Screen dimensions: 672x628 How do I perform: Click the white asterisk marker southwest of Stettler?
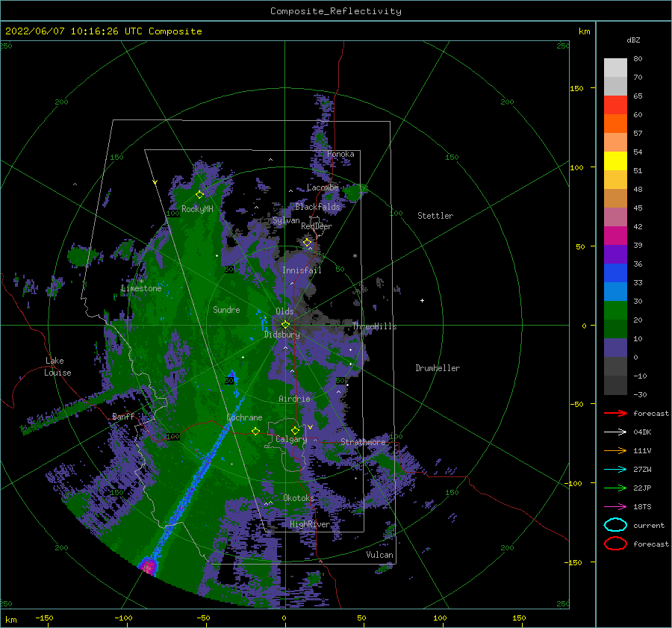(x=355, y=256)
